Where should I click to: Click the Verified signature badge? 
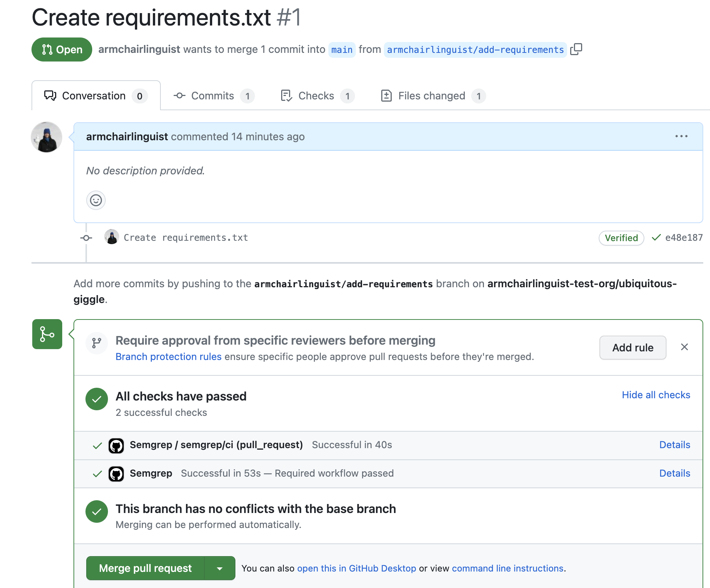(621, 238)
